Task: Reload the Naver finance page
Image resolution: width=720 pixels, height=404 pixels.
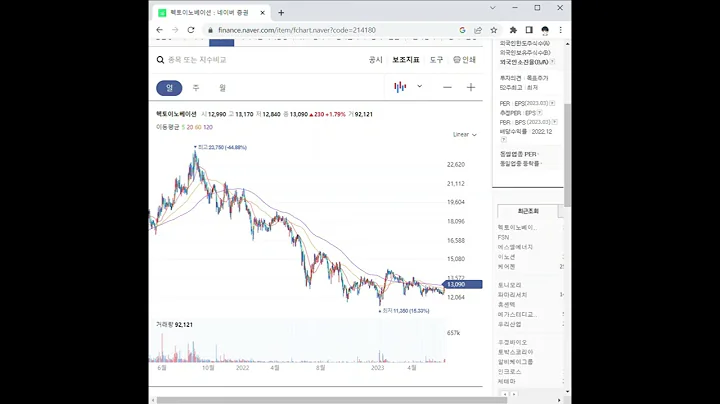Action: (x=191, y=30)
